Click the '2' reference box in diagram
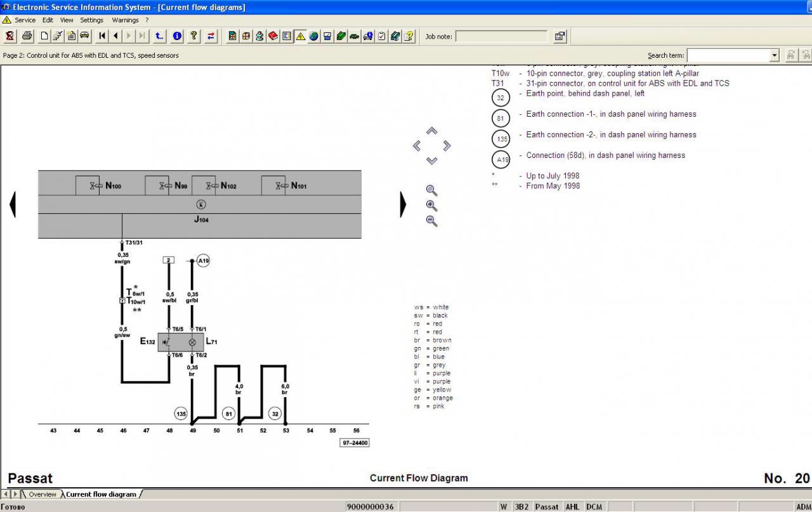The height and width of the screenshot is (512, 812). point(168,260)
